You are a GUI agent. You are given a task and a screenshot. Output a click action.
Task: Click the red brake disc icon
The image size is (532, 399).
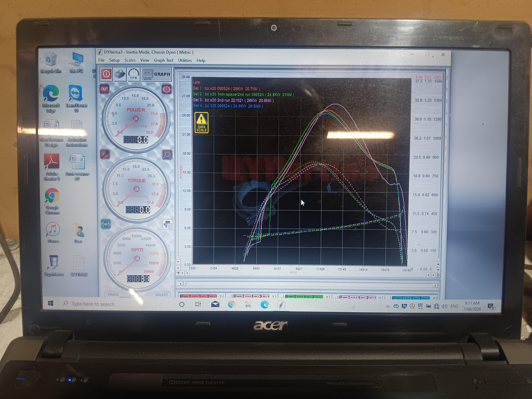tap(166, 89)
